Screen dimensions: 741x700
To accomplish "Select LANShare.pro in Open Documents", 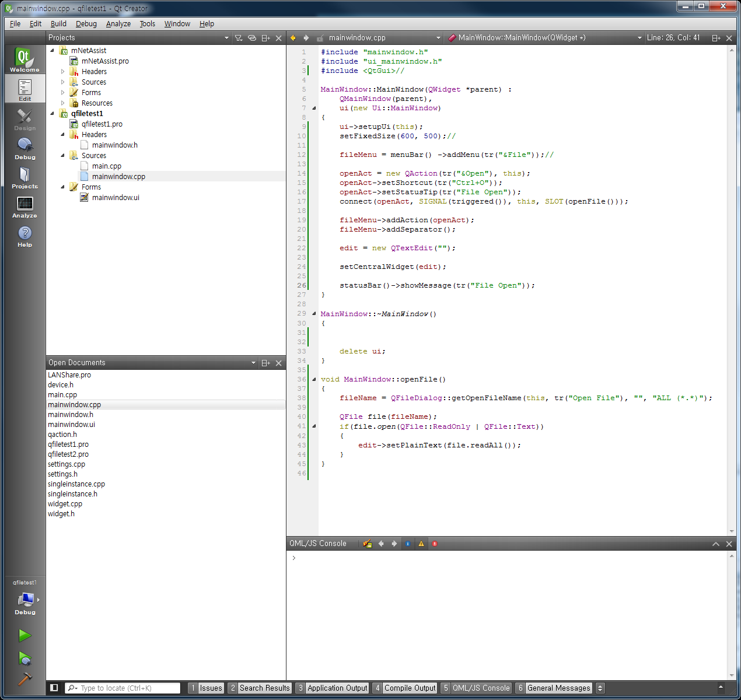I will pos(69,375).
